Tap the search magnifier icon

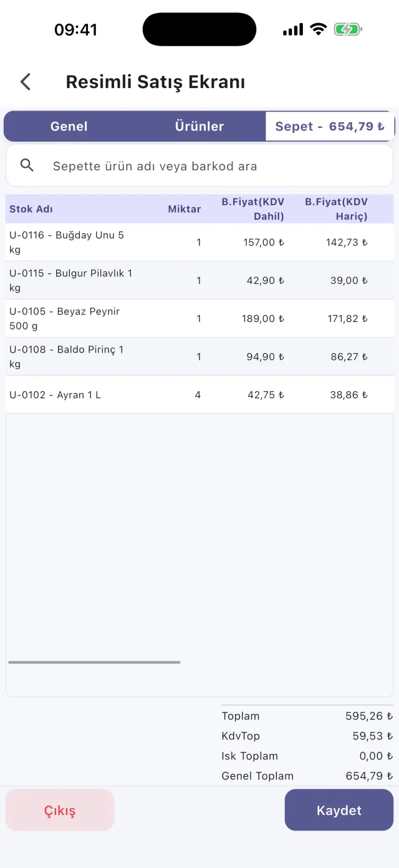tap(27, 165)
